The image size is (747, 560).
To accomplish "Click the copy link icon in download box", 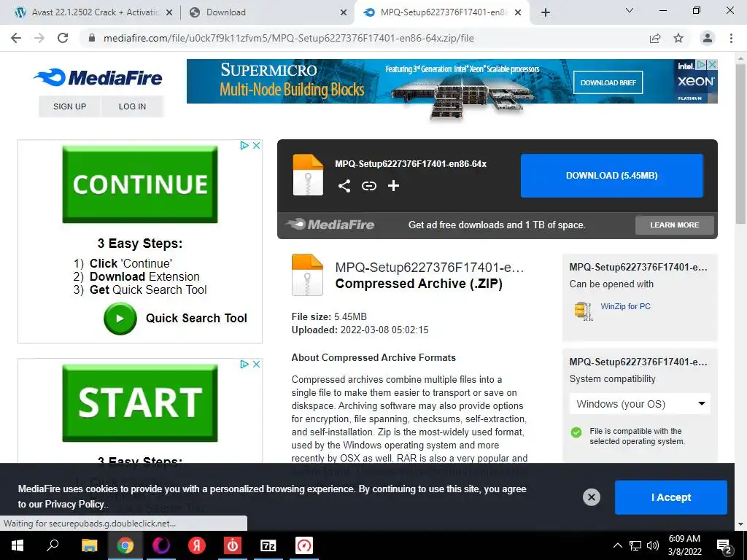I will (368, 186).
